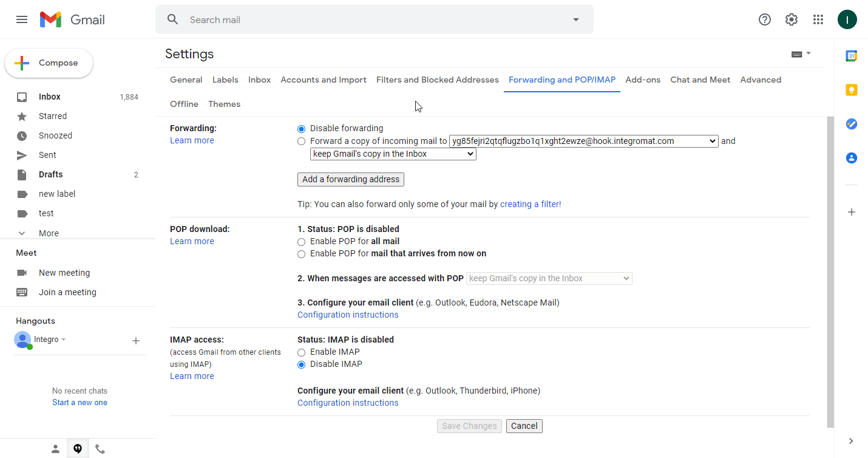Select Enable IMAP radio button
The image size is (868, 458).
pyautogui.click(x=302, y=352)
